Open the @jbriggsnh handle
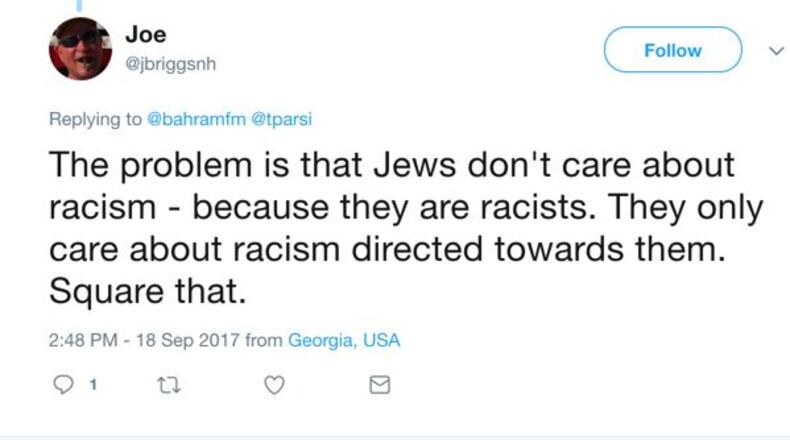Viewport: 790px width, 440px height. click(x=170, y=63)
